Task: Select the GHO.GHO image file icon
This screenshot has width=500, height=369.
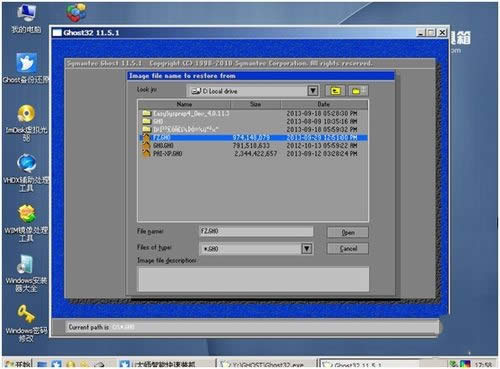Action: [146, 145]
